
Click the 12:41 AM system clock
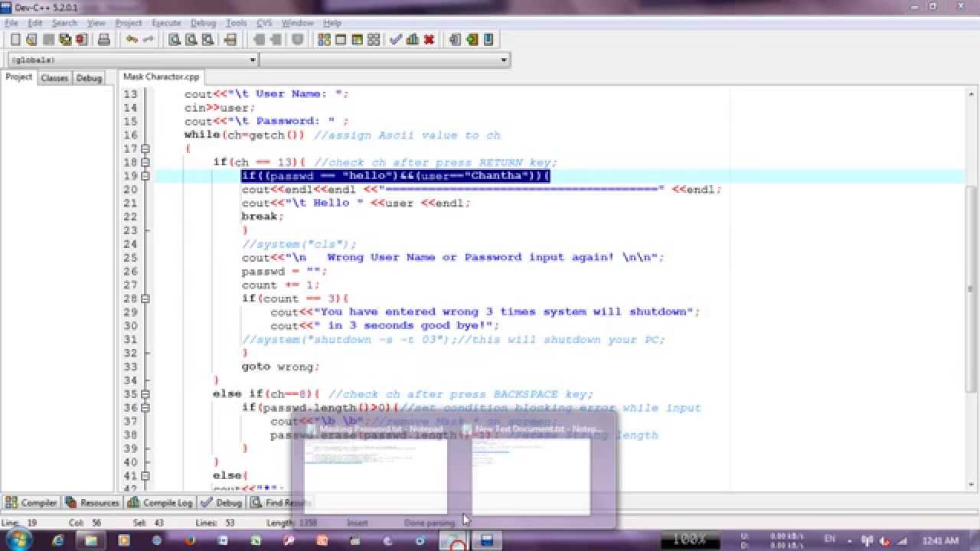939,540
